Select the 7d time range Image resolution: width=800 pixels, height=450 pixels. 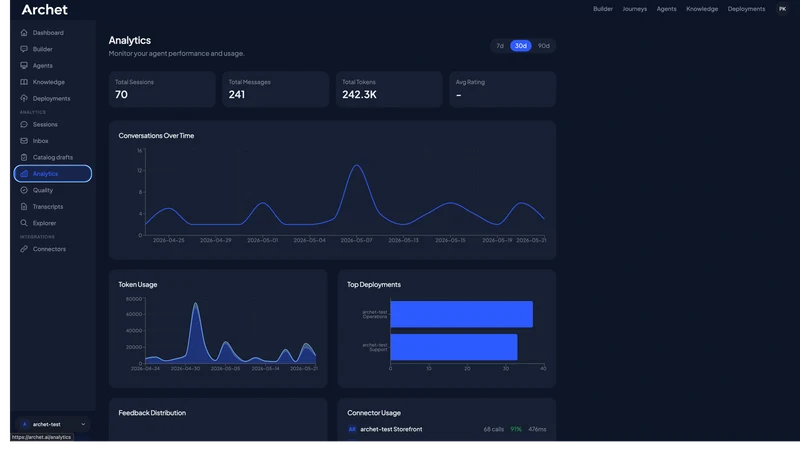tap(500, 46)
